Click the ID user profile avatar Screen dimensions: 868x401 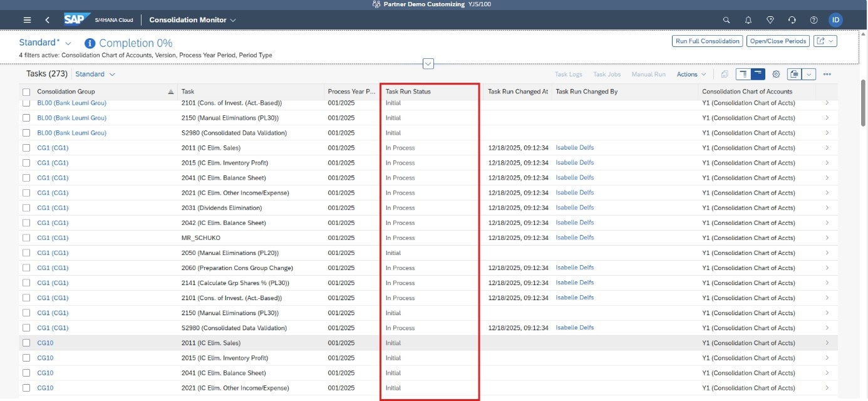tap(835, 20)
